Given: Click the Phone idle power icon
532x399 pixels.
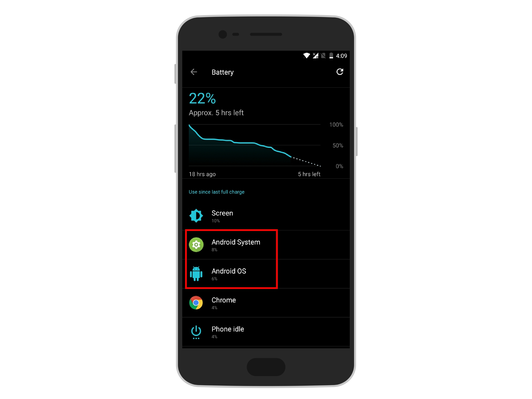Looking at the screenshot, I should click(195, 333).
